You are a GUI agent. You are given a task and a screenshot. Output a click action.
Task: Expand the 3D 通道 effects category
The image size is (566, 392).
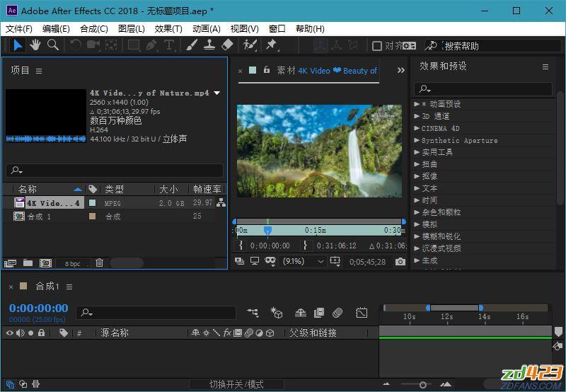click(x=417, y=116)
